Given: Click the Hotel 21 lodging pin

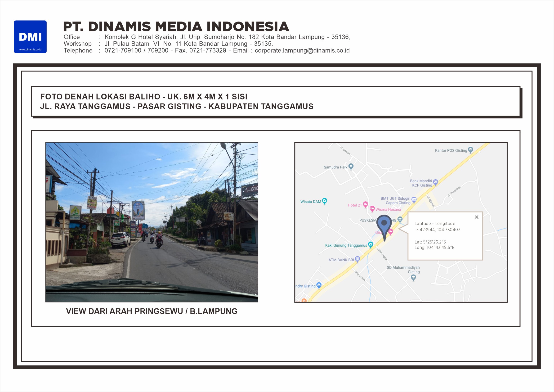Looking at the screenshot, I should 365,204.
